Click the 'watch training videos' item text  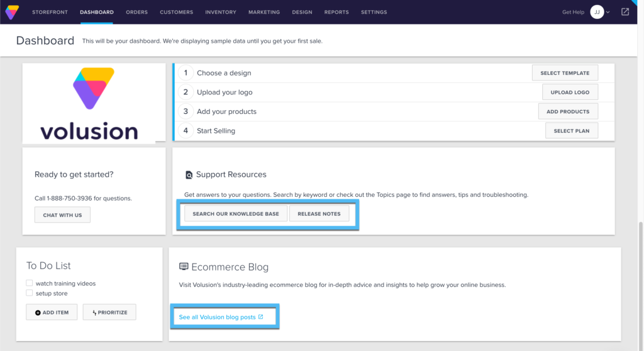pos(65,283)
